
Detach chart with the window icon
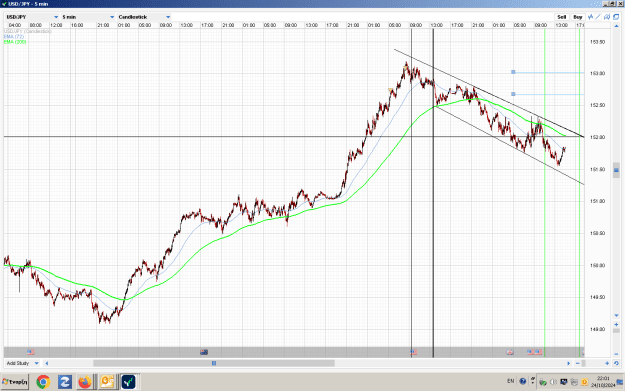[616, 17]
